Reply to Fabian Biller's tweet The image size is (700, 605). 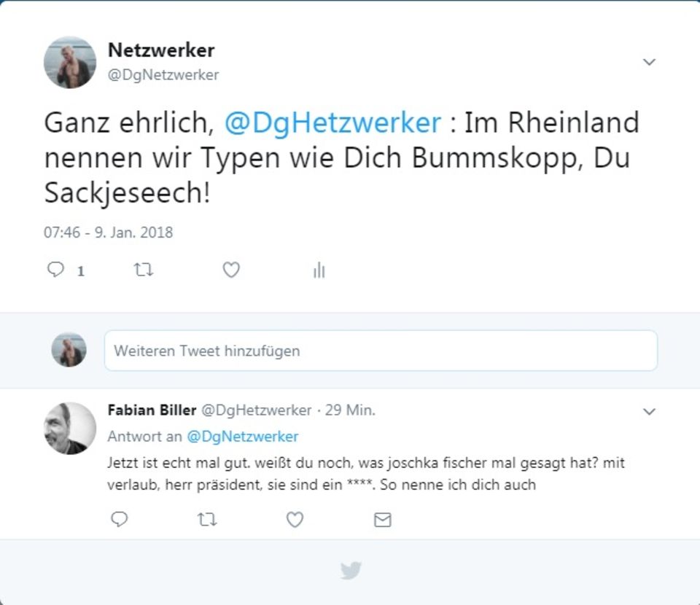(x=119, y=519)
